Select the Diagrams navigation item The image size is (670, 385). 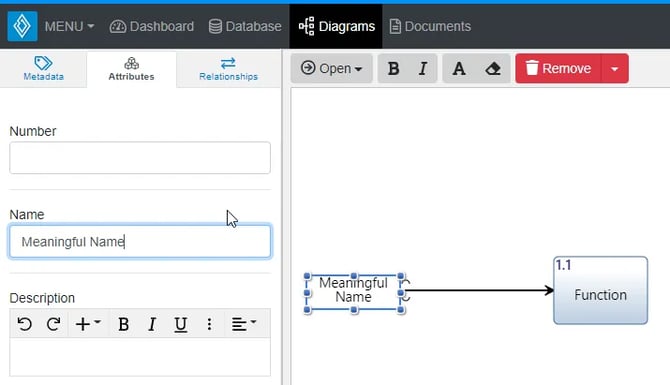pyautogui.click(x=336, y=26)
